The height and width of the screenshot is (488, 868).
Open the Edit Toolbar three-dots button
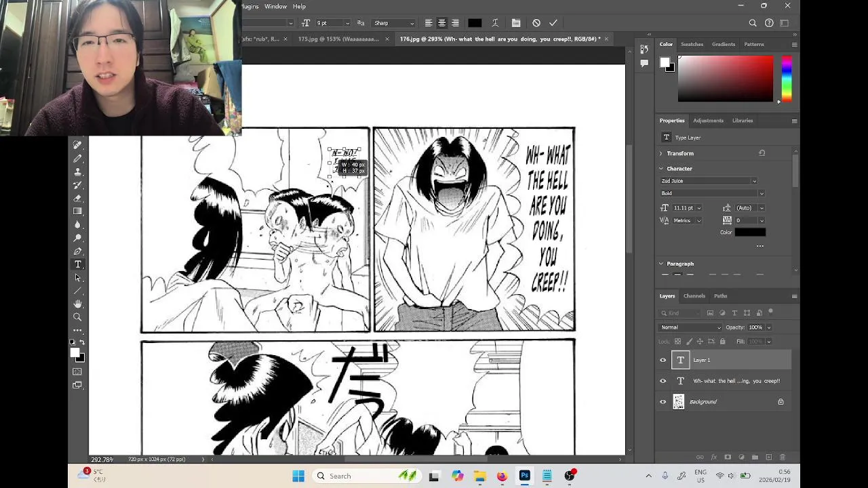click(77, 330)
